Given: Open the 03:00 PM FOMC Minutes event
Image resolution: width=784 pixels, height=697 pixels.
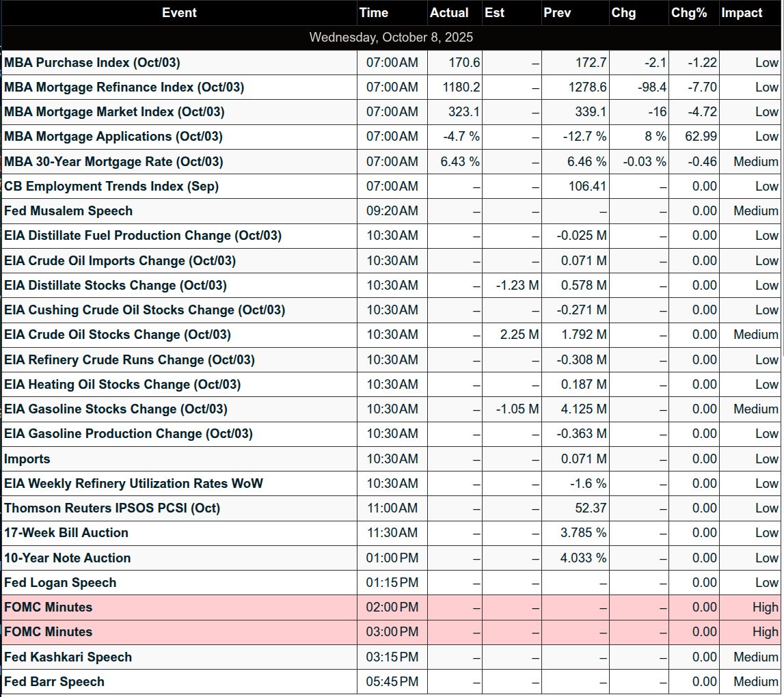Looking at the screenshot, I should [48, 632].
